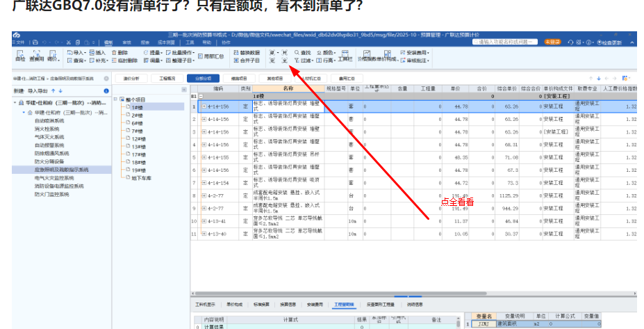Open the 工程量明细 bottom tab
644x329 pixels.
tap(344, 305)
